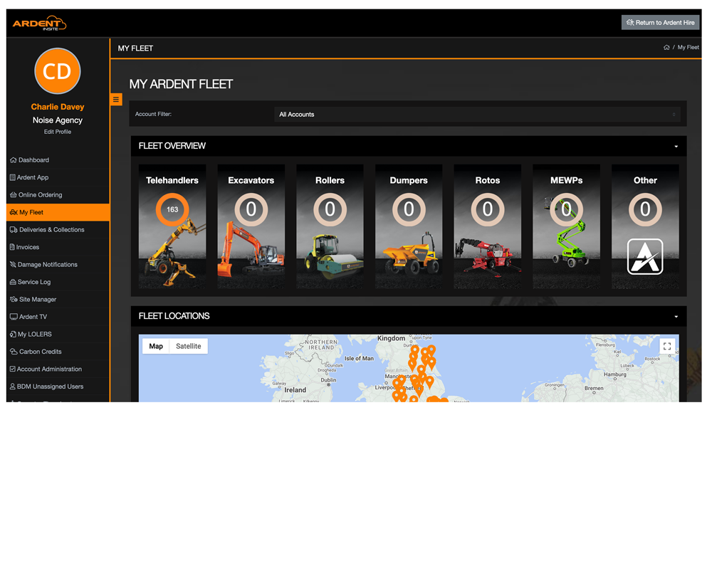Click Return to Ardent Hire button
The width and height of the screenshot is (712, 588).
tap(660, 23)
